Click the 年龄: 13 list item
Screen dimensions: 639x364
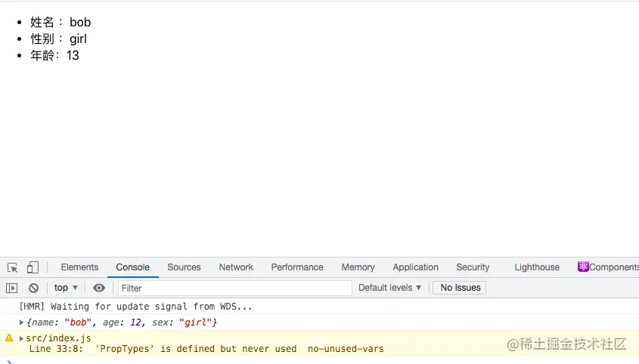tap(54, 55)
